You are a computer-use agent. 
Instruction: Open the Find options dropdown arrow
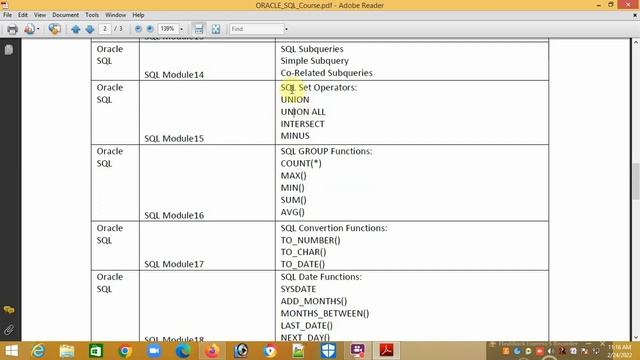click(x=286, y=29)
